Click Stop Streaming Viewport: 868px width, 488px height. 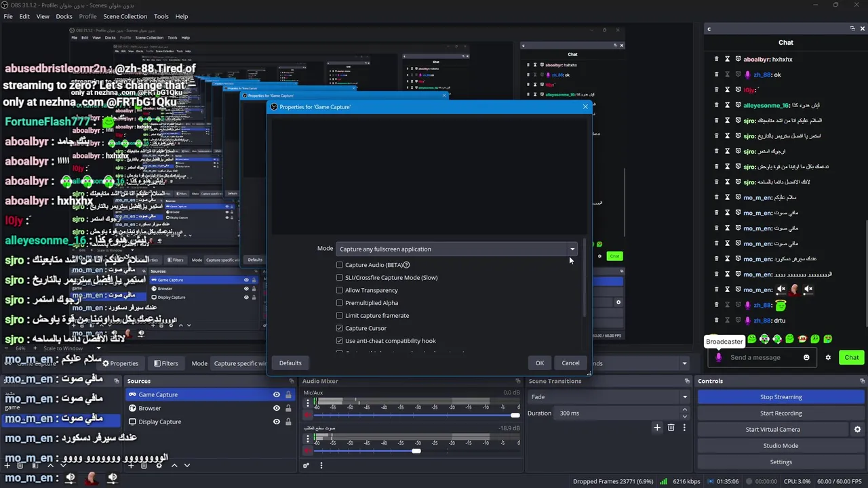[x=781, y=396]
